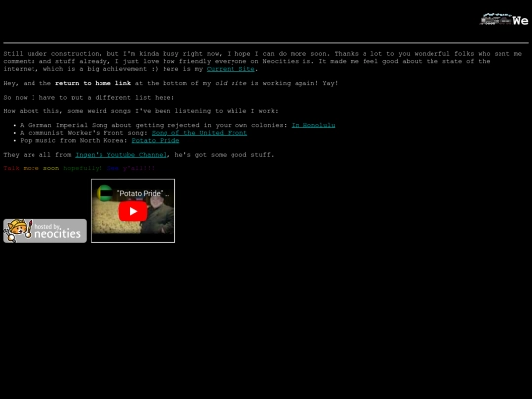Image resolution: width=532 pixels, height=399 pixels.
Task: Click the train image beside 'We' heading
Action: [496, 19]
